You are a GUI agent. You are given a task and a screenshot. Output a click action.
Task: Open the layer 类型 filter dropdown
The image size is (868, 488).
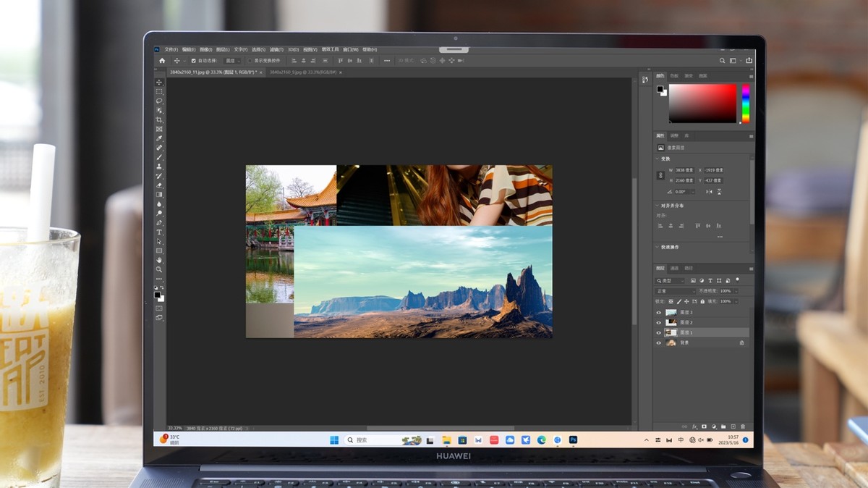click(x=670, y=280)
